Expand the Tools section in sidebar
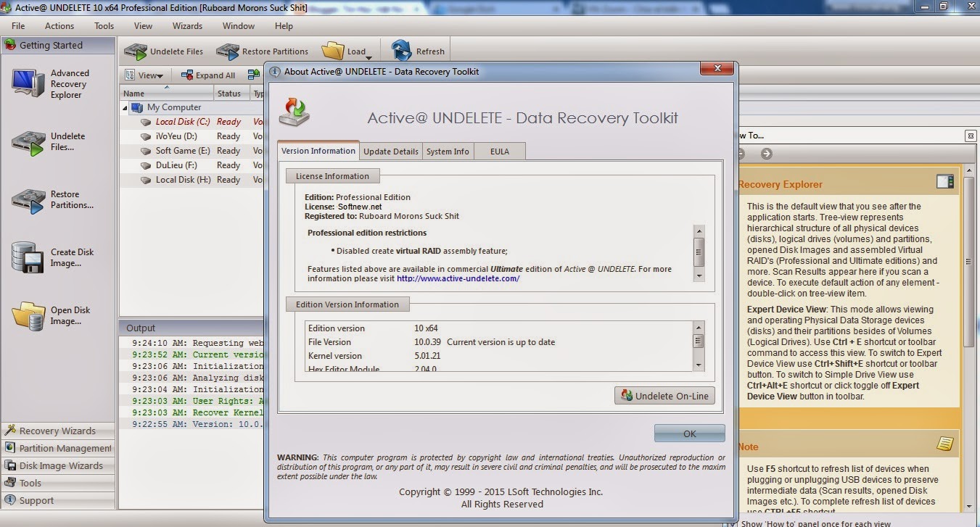Viewport: 980px width, 527px height. 58,483
